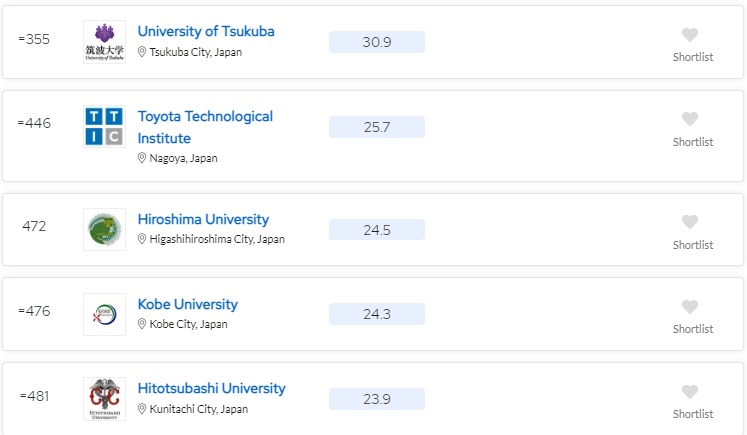Open Kobe University link
Screen dimensions: 747x435
coord(188,304)
